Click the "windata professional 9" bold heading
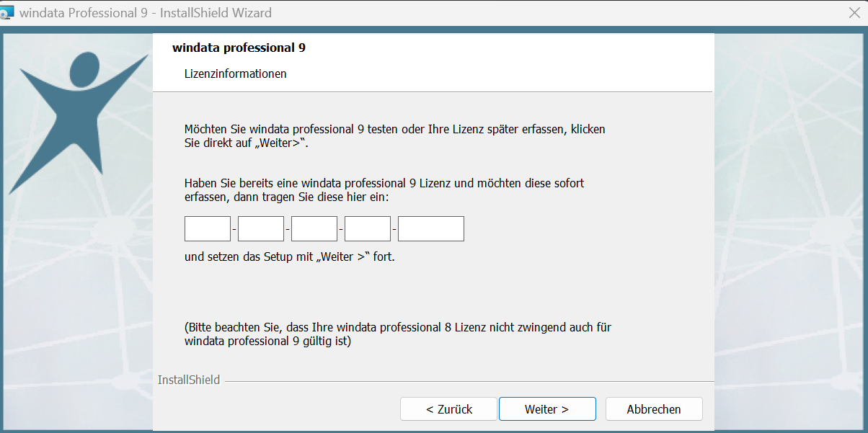The height and width of the screenshot is (433, 868). (239, 48)
